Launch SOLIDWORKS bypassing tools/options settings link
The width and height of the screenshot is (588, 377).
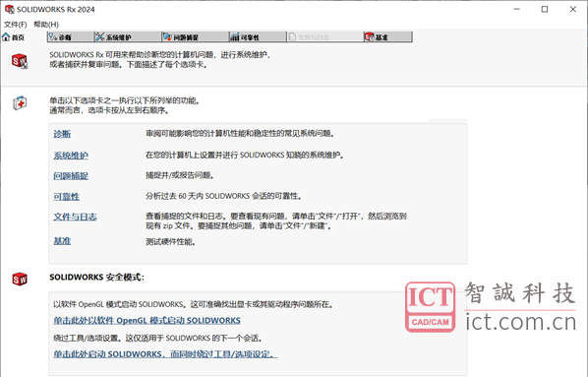[x=165, y=354]
